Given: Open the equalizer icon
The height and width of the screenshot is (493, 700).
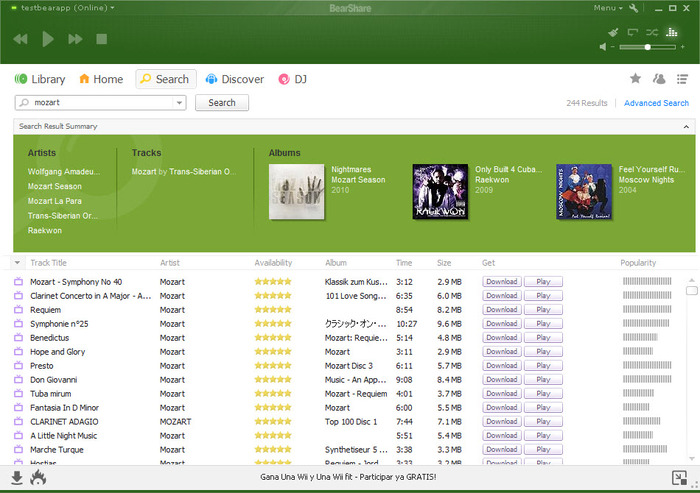Looking at the screenshot, I should (x=671, y=32).
